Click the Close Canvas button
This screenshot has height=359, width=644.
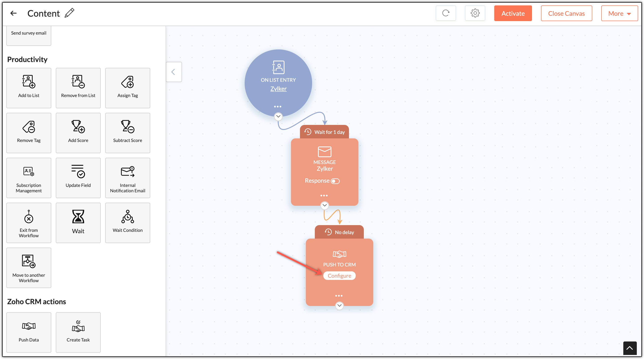(x=566, y=13)
